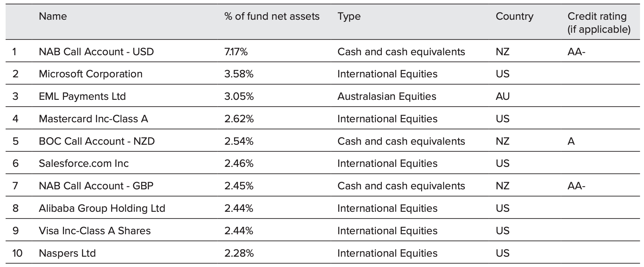Select the Naspers Ltd name cell

[x=67, y=253]
